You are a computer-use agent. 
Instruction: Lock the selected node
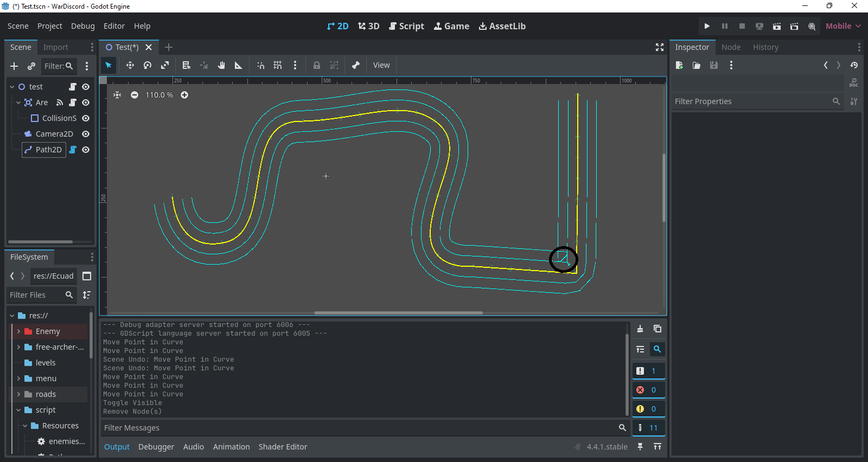pos(317,65)
